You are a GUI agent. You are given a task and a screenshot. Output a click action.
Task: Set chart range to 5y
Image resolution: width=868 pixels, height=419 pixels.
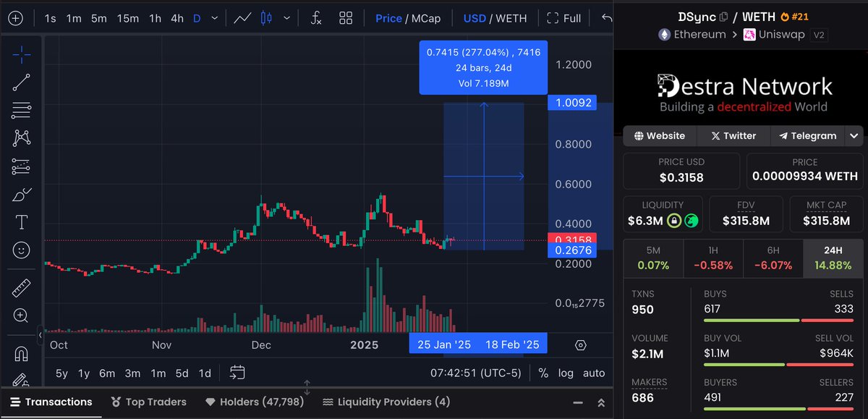click(61, 373)
